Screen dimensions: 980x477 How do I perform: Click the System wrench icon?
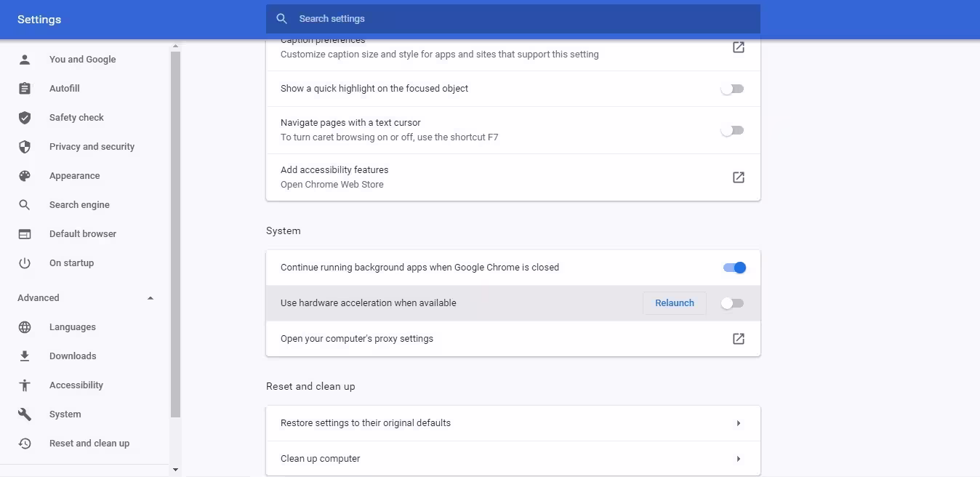25,414
